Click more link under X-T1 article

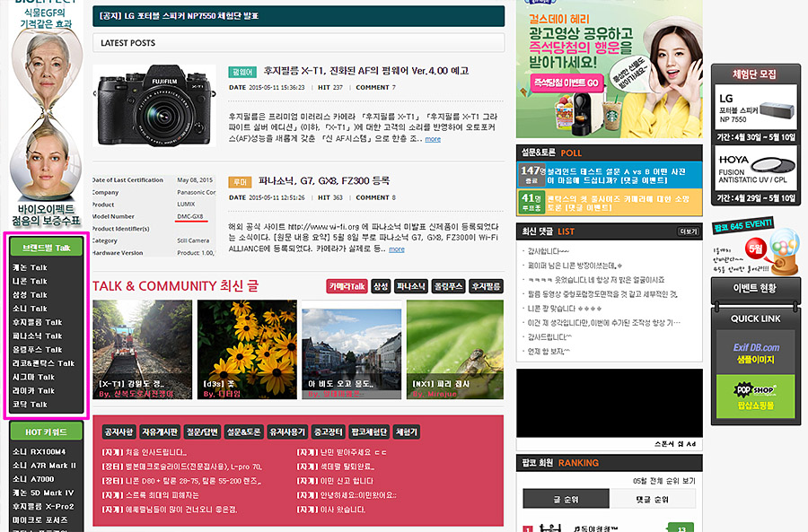click(x=433, y=139)
